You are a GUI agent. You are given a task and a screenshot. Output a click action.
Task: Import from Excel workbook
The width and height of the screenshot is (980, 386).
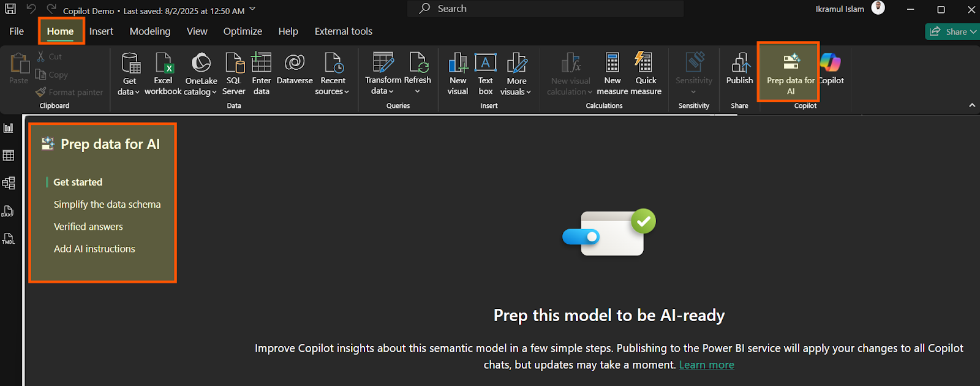[x=163, y=74]
